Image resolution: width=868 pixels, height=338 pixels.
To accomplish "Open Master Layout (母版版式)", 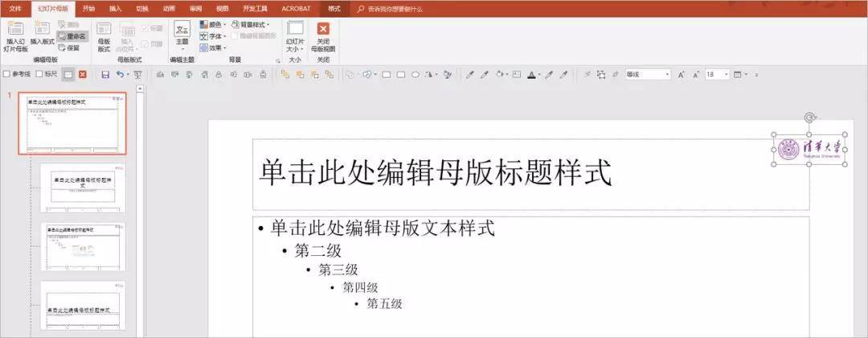I will (x=104, y=37).
